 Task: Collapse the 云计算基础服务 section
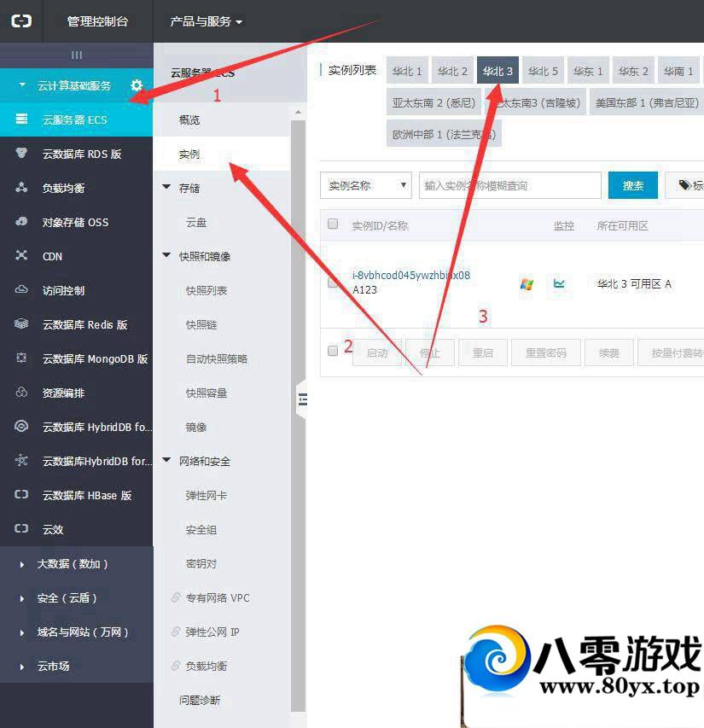point(22,85)
